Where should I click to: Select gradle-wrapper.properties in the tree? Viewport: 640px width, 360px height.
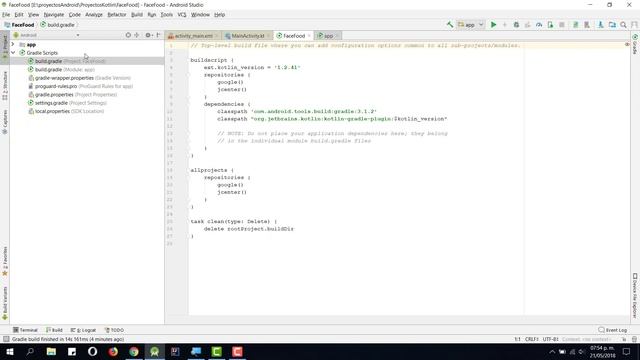point(79,78)
